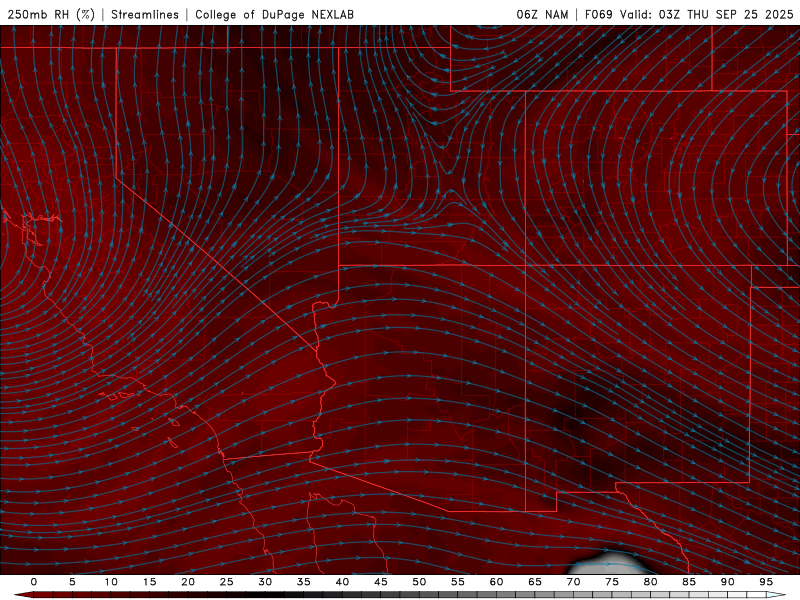Click "College of DuPage NEXLAB" header text

click(274, 14)
